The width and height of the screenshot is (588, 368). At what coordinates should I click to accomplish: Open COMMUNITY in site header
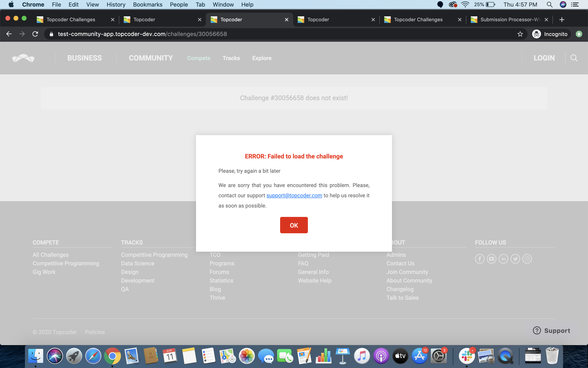pos(151,58)
